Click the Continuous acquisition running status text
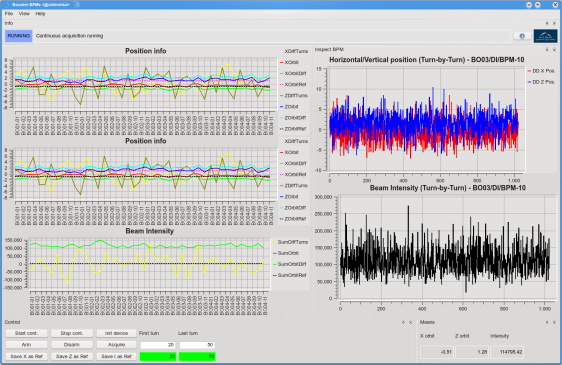Image resolution: width=562 pixels, height=365 pixels. (x=70, y=36)
